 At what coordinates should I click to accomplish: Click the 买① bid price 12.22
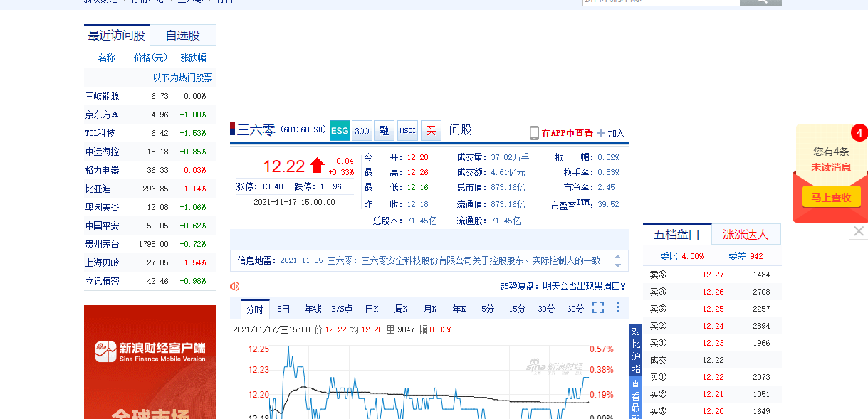point(713,377)
